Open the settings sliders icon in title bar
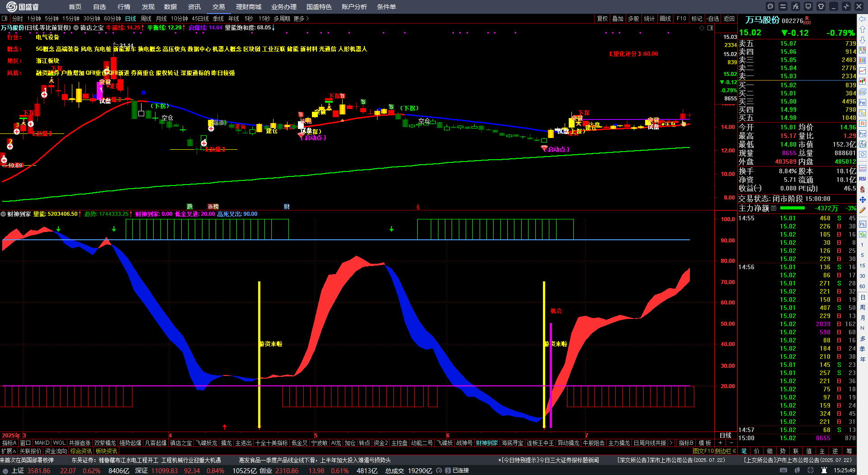This screenshot has height=475, width=868. pos(783,6)
